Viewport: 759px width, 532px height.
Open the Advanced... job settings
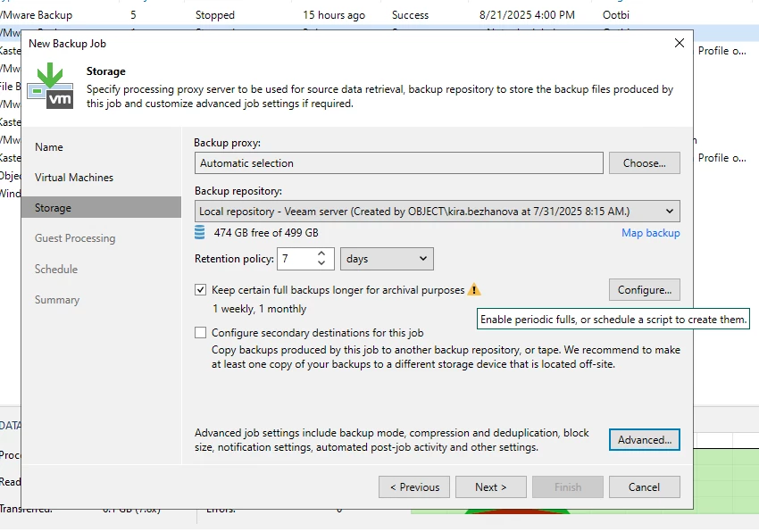645,439
